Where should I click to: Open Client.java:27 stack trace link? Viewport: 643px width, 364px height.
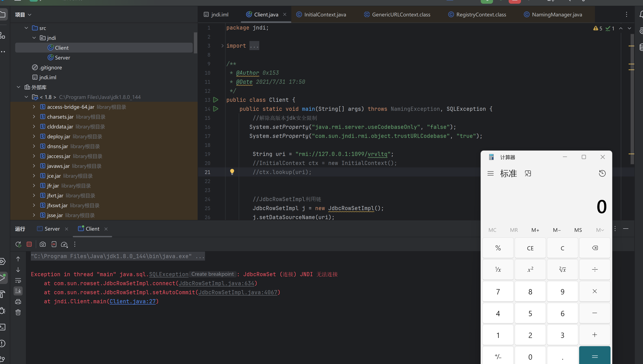click(x=133, y=301)
